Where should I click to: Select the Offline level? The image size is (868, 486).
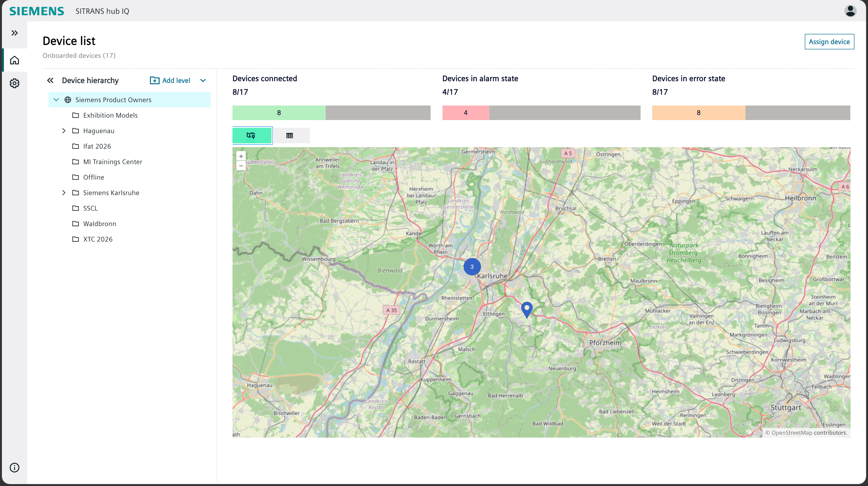[x=94, y=177]
